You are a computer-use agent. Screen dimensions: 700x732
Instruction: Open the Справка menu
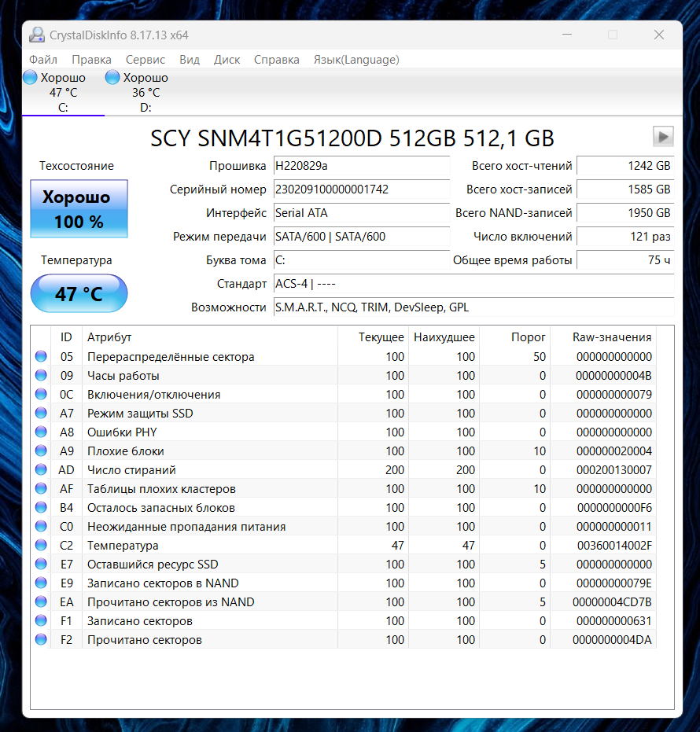click(276, 60)
